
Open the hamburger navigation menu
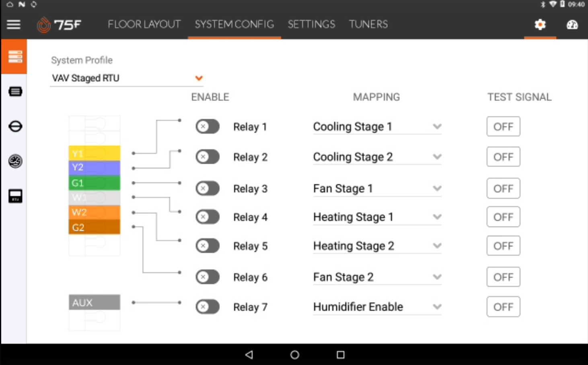pyautogui.click(x=13, y=25)
